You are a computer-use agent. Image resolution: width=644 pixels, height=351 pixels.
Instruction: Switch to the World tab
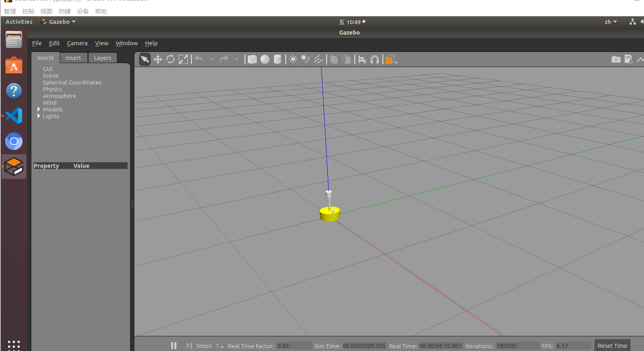pos(46,58)
